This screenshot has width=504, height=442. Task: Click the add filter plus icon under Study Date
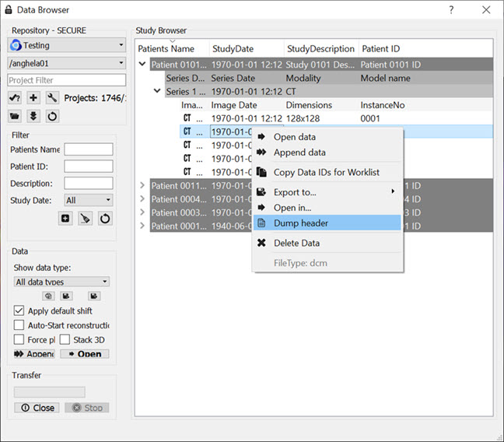tap(66, 219)
